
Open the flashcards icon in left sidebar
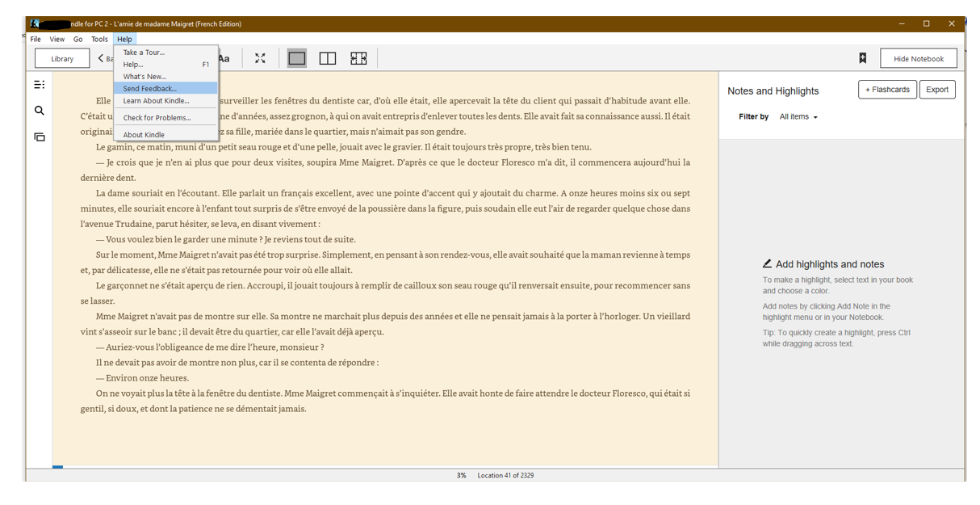[x=39, y=137]
